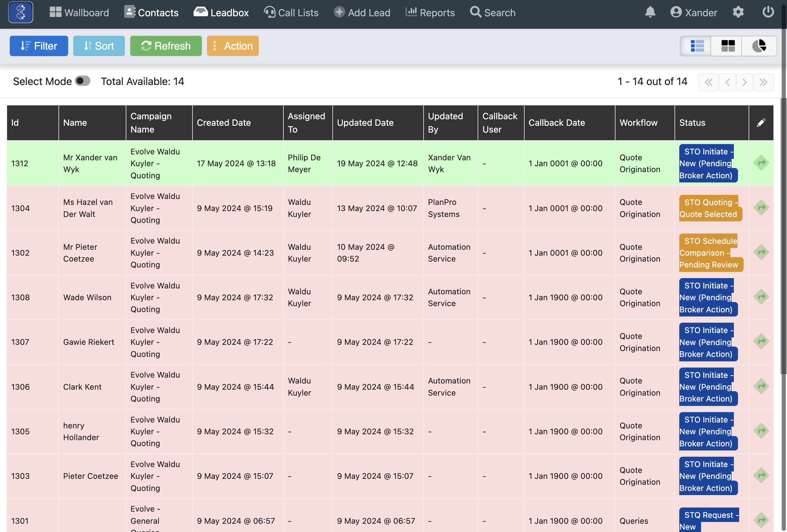This screenshot has height=532, width=787.
Task: Open the Wallboard menu item
Action: click(79, 12)
